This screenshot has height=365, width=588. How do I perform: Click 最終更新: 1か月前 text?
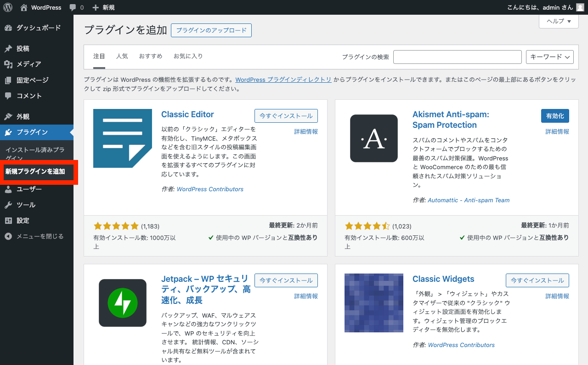(545, 225)
